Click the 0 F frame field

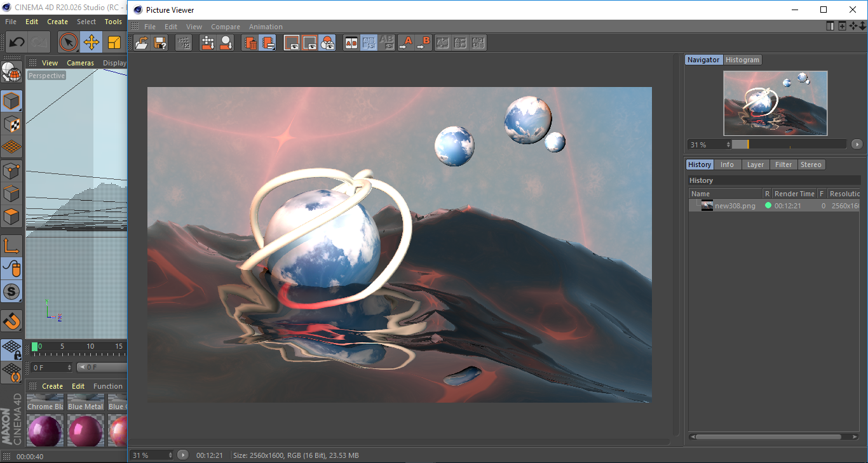(x=51, y=367)
